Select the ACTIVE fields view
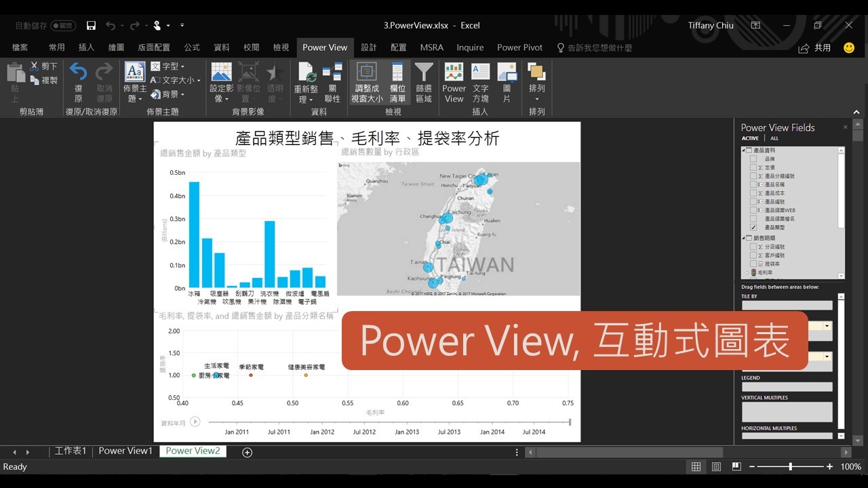This screenshot has width=868, height=488. 750,138
